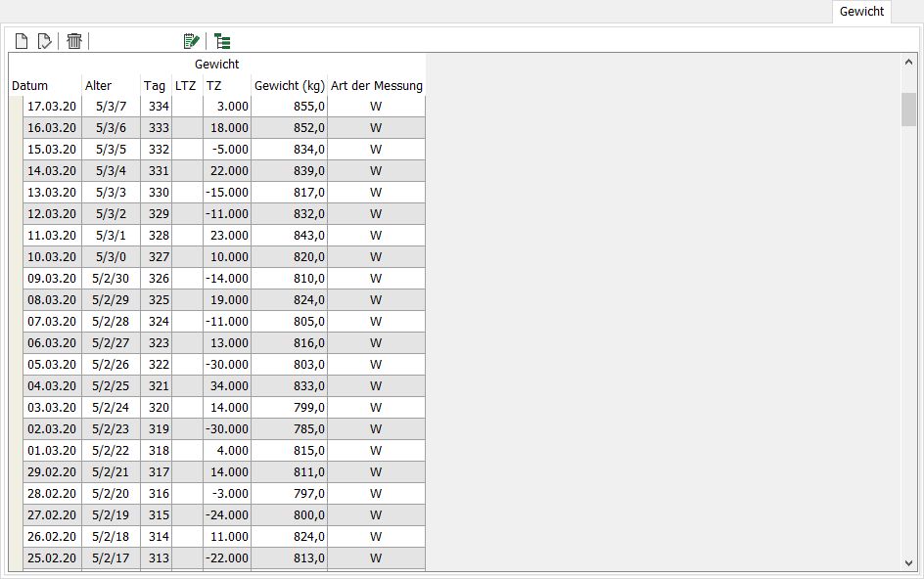Click measurement type W in 17.03.20 row
The width and height of the screenshot is (924, 579).
(x=376, y=107)
